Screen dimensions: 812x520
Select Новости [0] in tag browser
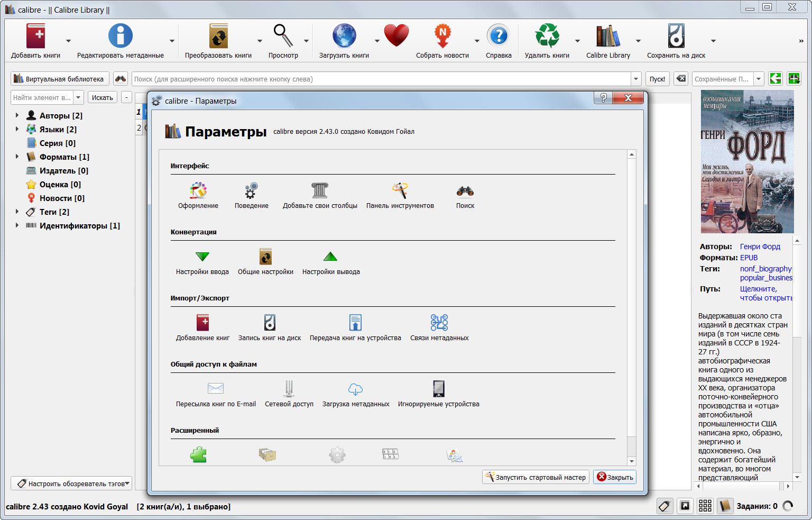[56, 198]
